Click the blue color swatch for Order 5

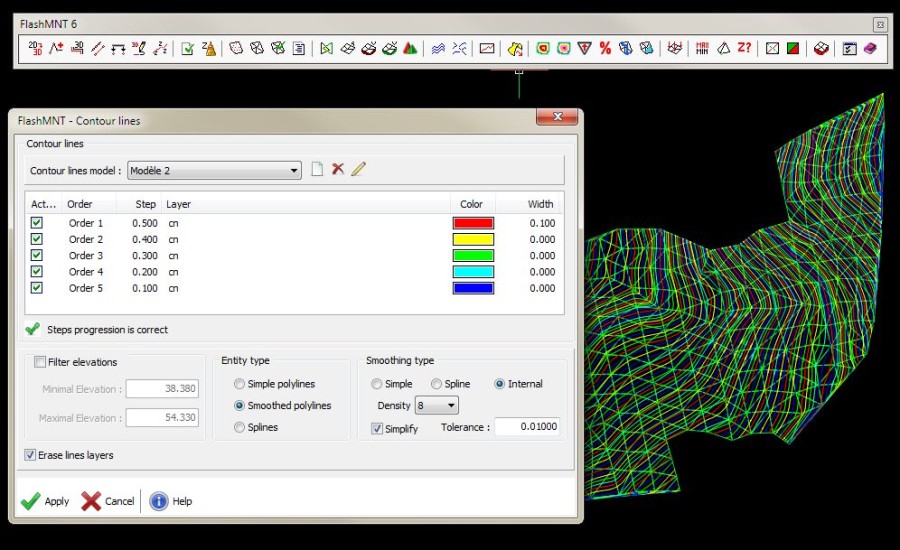click(473, 288)
